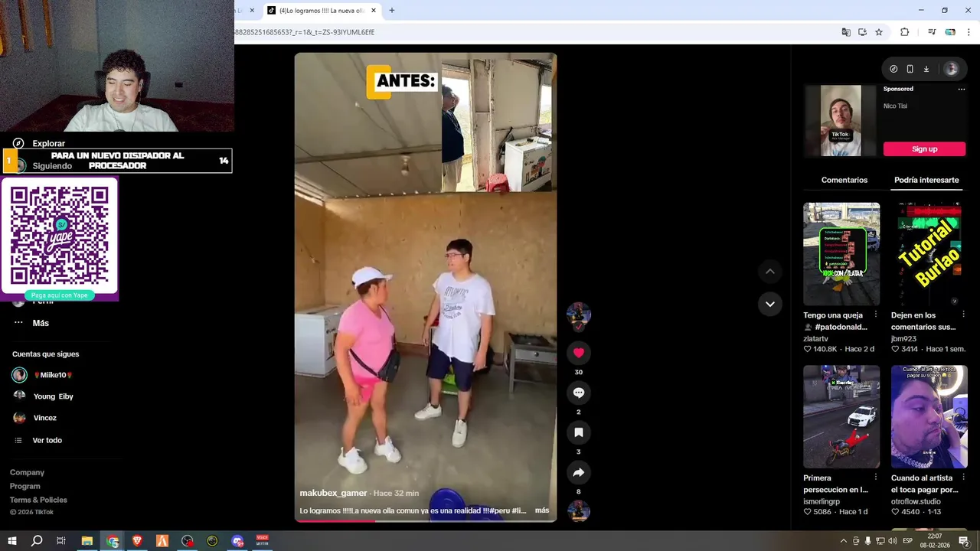Open OBS Studio from taskbar
Viewport: 980px width, 551px height.
[188, 541]
